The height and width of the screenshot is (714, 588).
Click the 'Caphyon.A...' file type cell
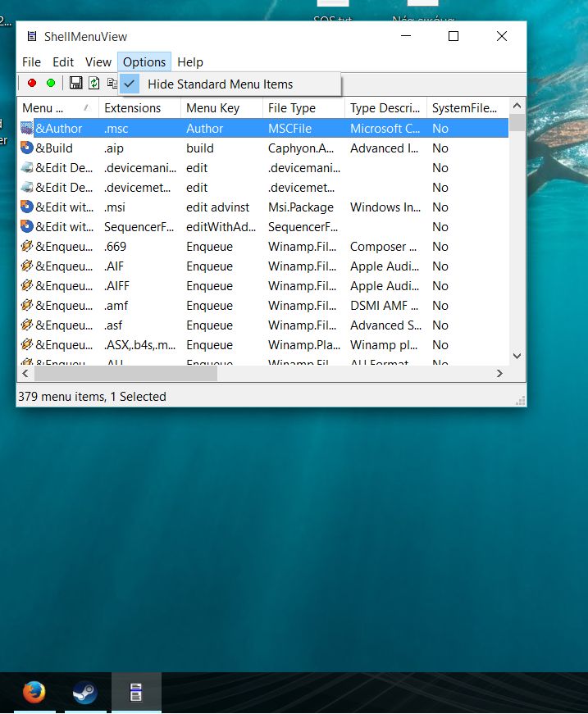[x=301, y=148]
